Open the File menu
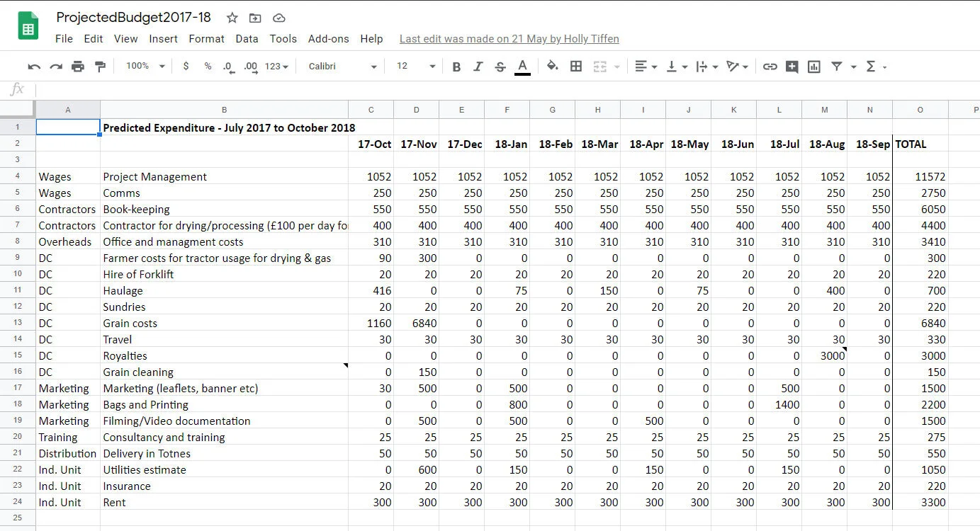 (x=64, y=39)
